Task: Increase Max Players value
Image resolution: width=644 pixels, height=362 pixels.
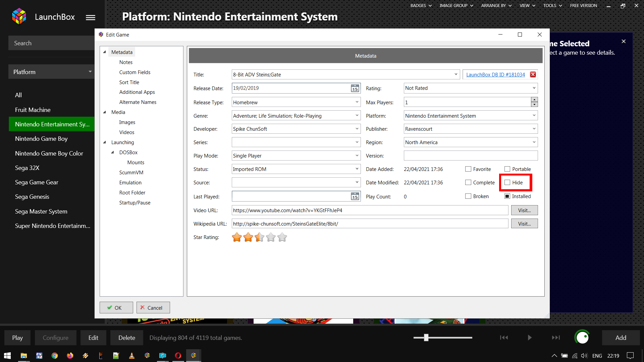Action: (534, 100)
